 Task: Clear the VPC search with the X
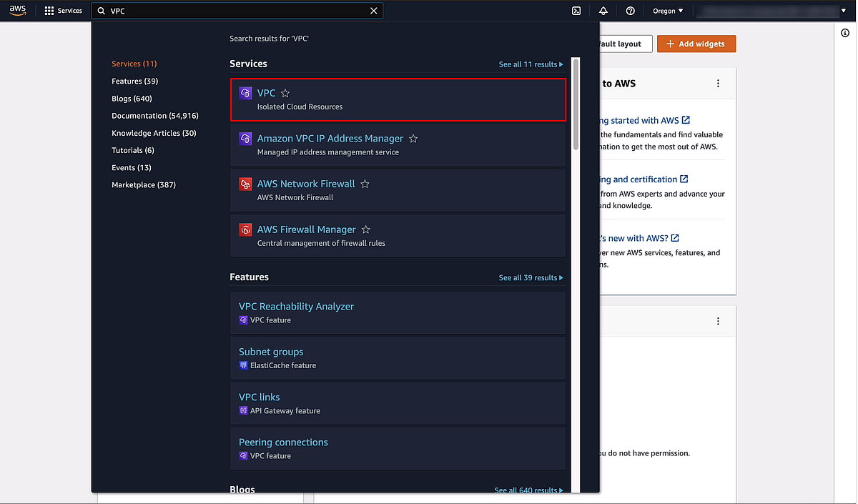(x=373, y=11)
